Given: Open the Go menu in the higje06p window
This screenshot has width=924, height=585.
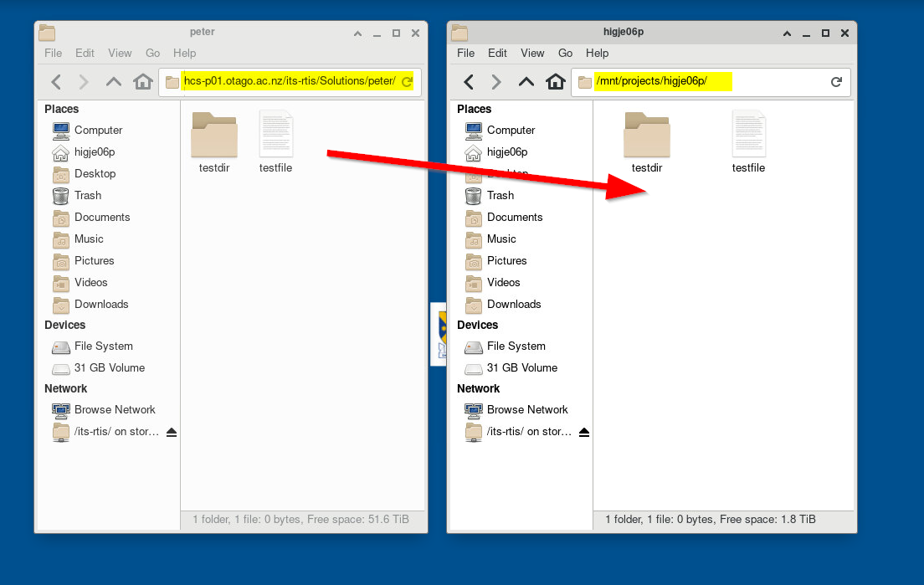Looking at the screenshot, I should point(564,53).
